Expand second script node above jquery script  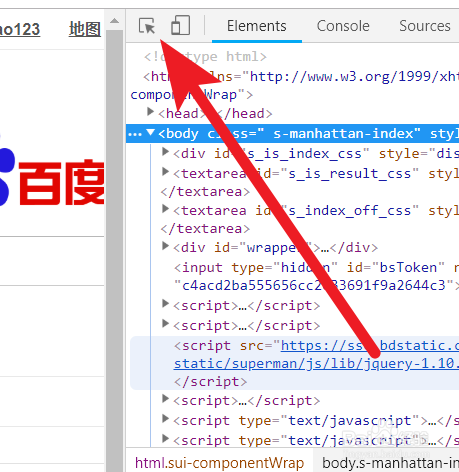[165, 324]
